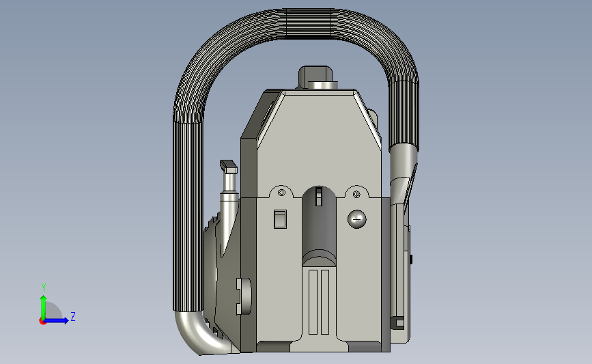Click the red X origin dot on triad

42,322
